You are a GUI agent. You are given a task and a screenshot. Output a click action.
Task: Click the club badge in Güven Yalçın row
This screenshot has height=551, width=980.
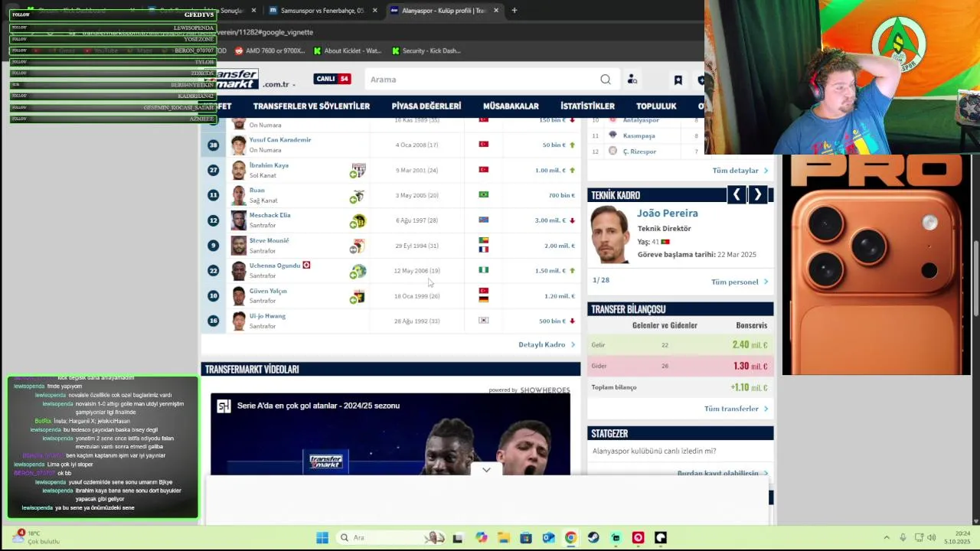point(358,296)
